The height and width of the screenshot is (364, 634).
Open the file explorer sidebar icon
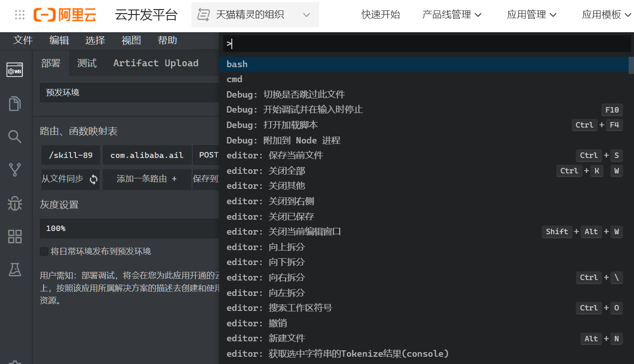[x=15, y=103]
